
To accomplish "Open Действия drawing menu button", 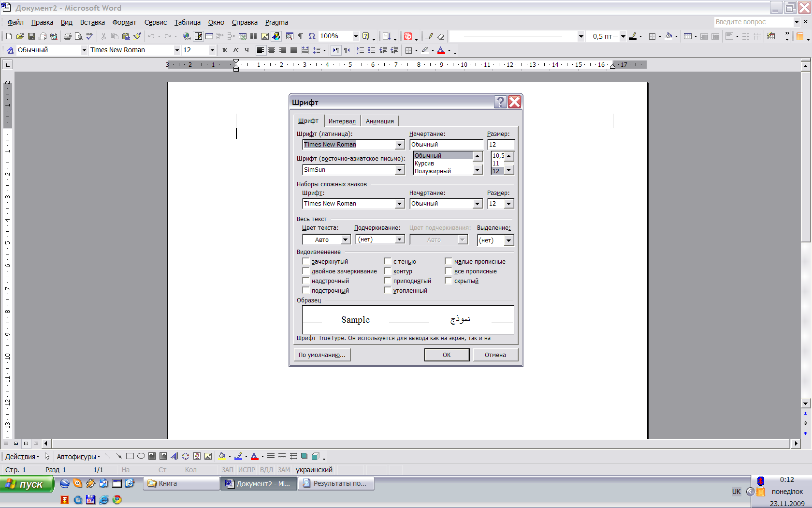I will point(22,456).
